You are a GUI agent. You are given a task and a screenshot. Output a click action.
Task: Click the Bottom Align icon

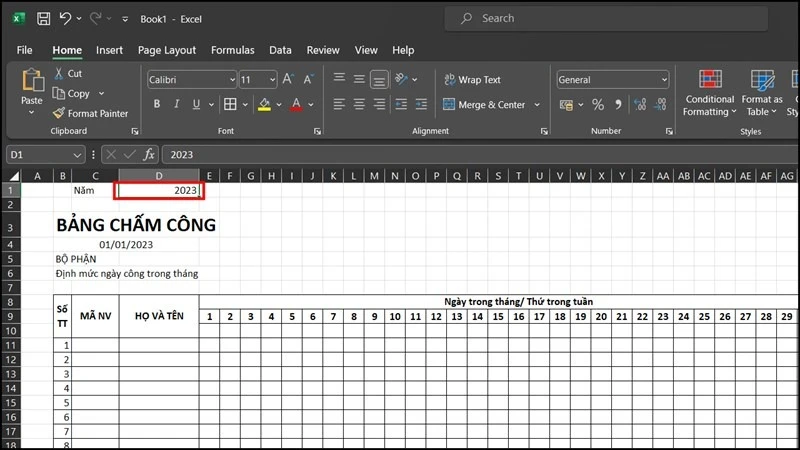[379, 79]
